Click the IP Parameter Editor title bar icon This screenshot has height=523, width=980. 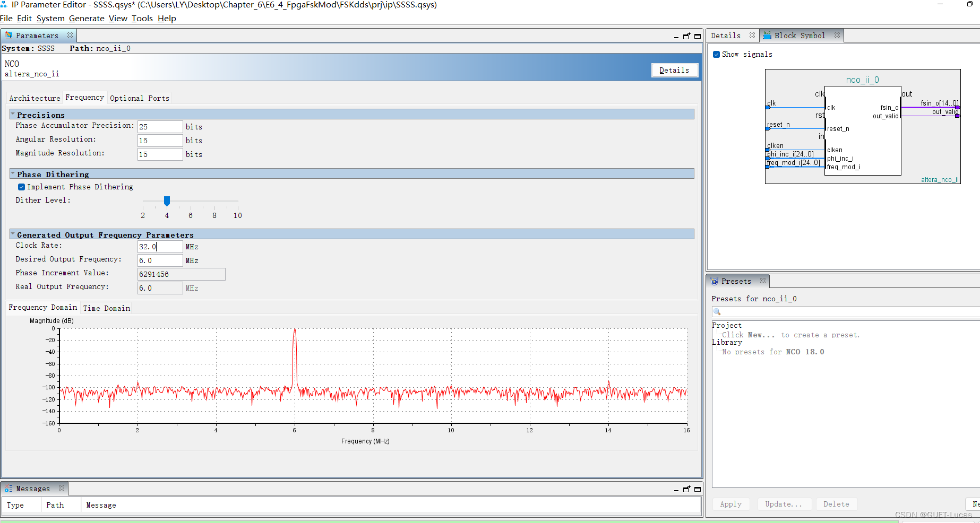[5, 5]
